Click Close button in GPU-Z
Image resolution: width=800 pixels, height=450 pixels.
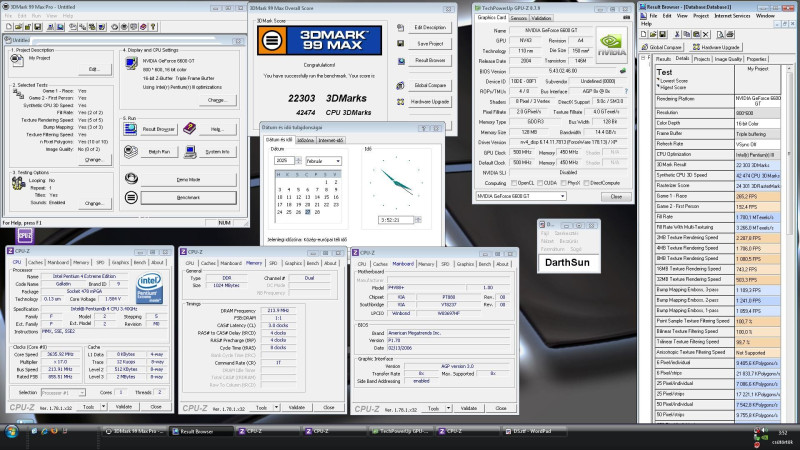[616, 196]
